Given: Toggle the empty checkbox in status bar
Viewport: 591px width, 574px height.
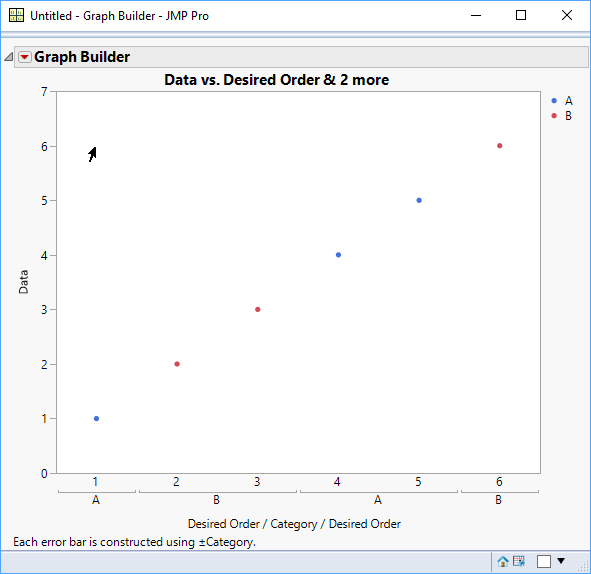Looking at the screenshot, I should [x=544, y=561].
